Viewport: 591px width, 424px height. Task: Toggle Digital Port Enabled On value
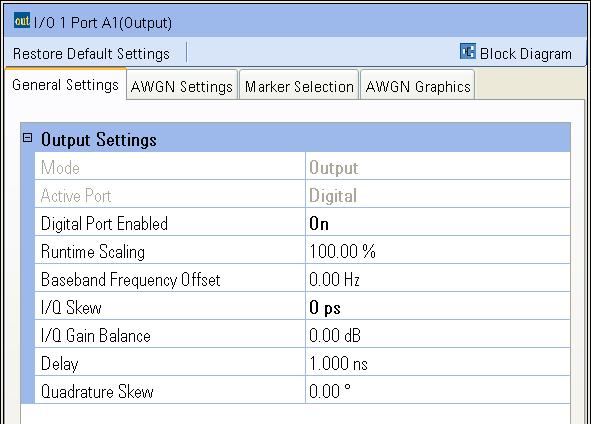pos(438,223)
